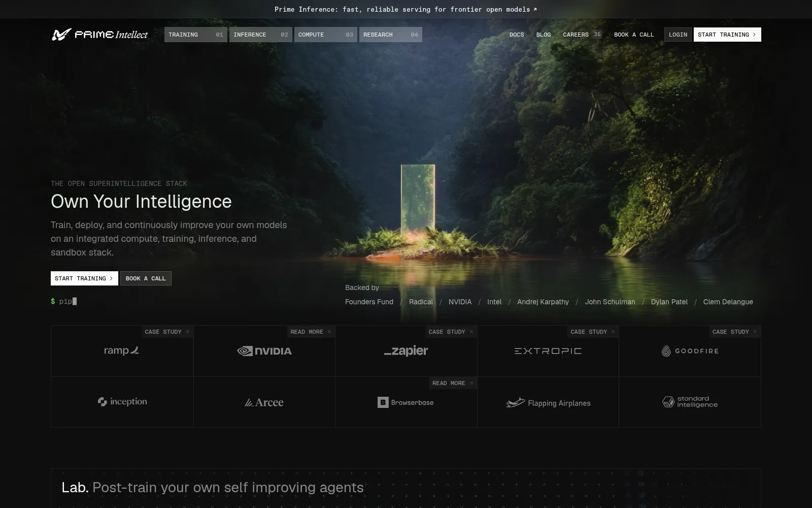The height and width of the screenshot is (508, 812).
Task: Go to Docs
Action: (x=517, y=35)
